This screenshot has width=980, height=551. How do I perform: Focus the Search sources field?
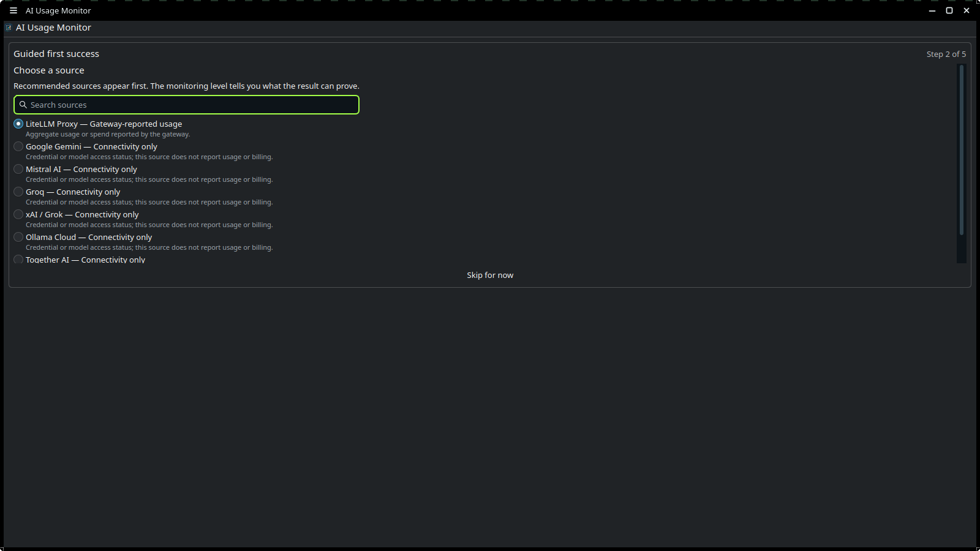186,105
